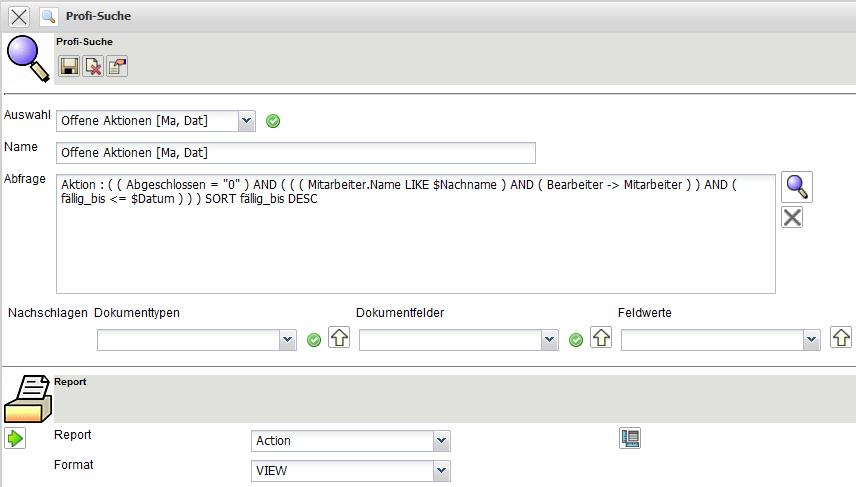The image size is (856, 487).
Task: Expand the Dokumentfelder dropdown
Action: pos(549,340)
